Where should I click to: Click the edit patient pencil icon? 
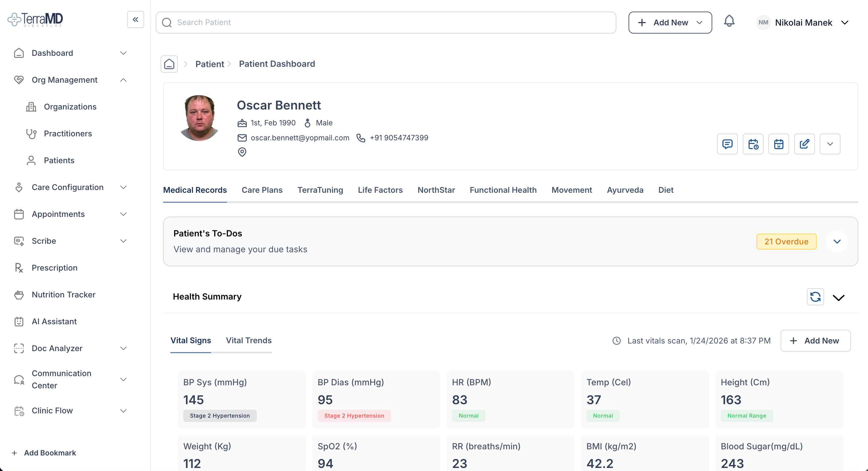coord(804,144)
